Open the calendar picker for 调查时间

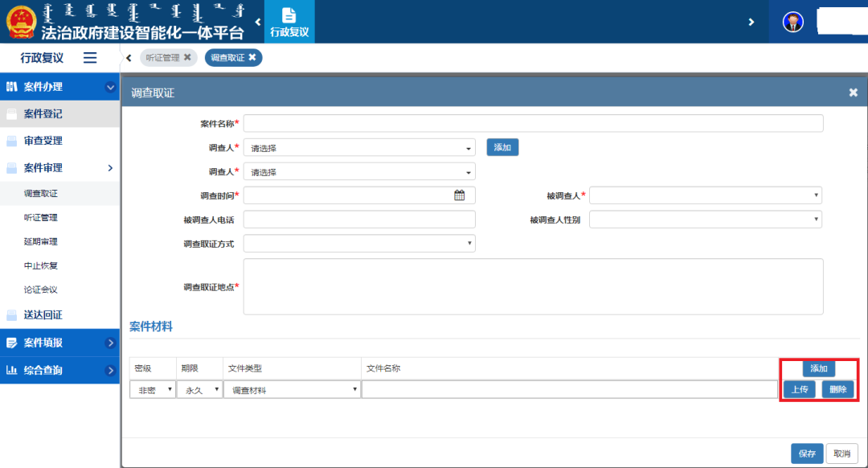pos(460,195)
